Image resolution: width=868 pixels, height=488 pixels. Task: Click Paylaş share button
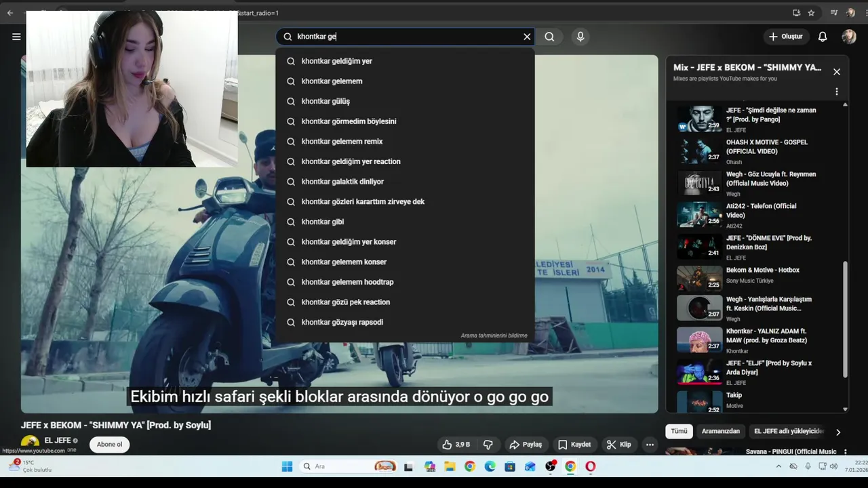[526, 445]
